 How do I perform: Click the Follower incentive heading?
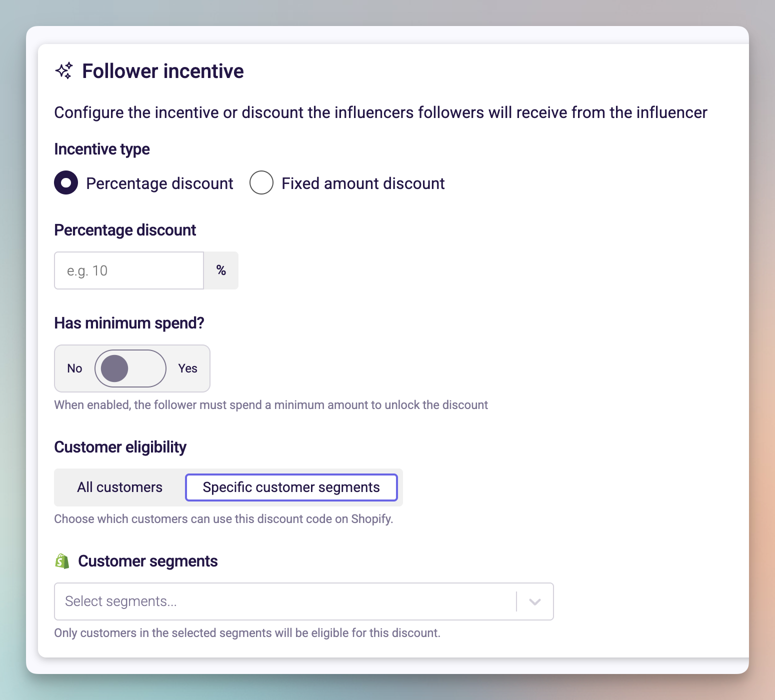pyautogui.click(x=162, y=71)
